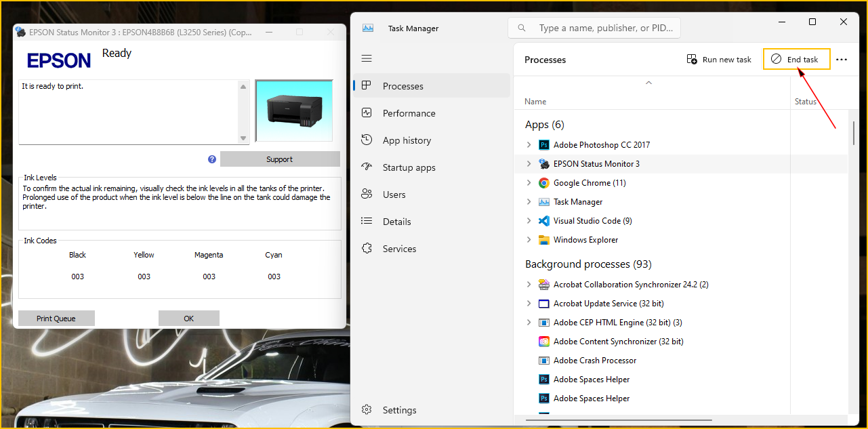This screenshot has height=429, width=868.
Task: Select the Google Chrome process icon
Action: point(543,183)
